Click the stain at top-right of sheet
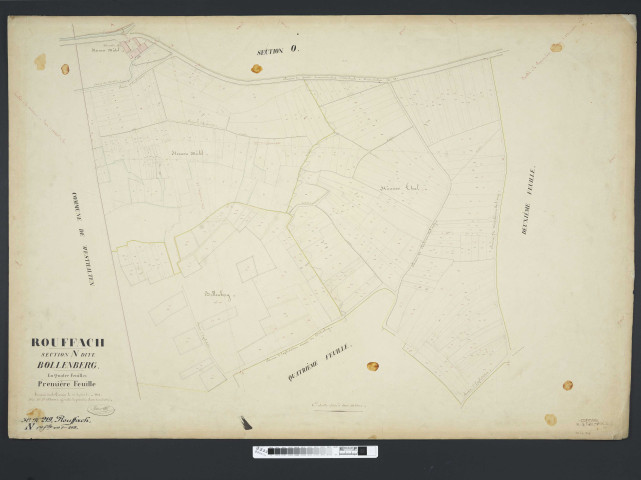 [556, 47]
